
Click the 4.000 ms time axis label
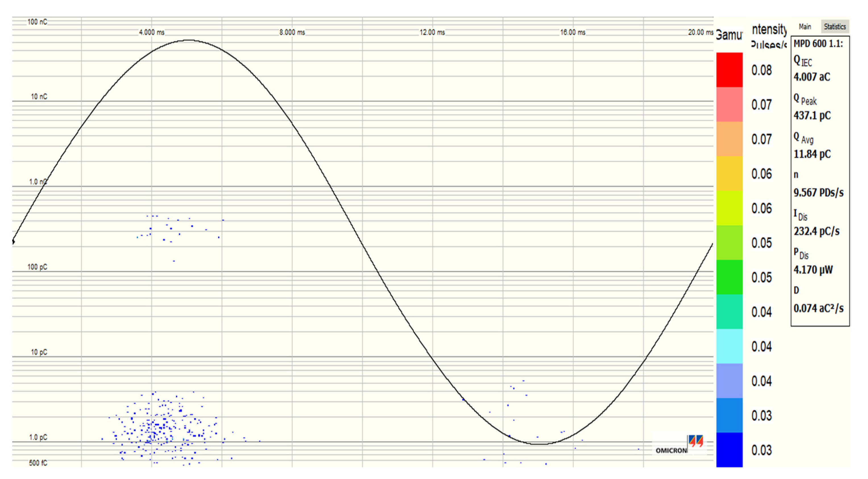coord(152,32)
